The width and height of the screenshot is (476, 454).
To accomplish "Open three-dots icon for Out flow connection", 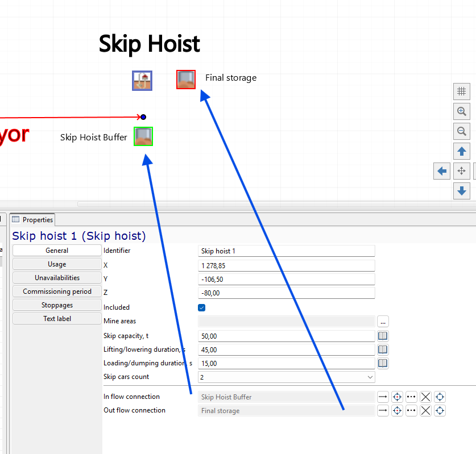I will pos(411,411).
